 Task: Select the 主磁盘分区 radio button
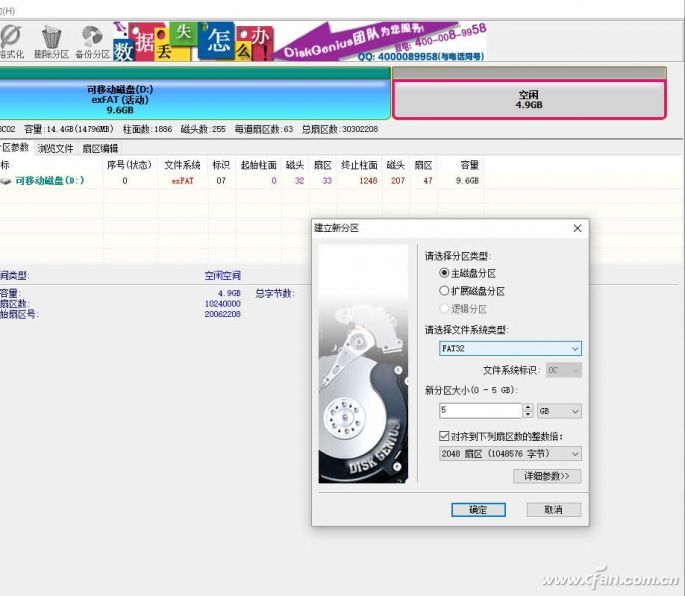[x=445, y=273]
